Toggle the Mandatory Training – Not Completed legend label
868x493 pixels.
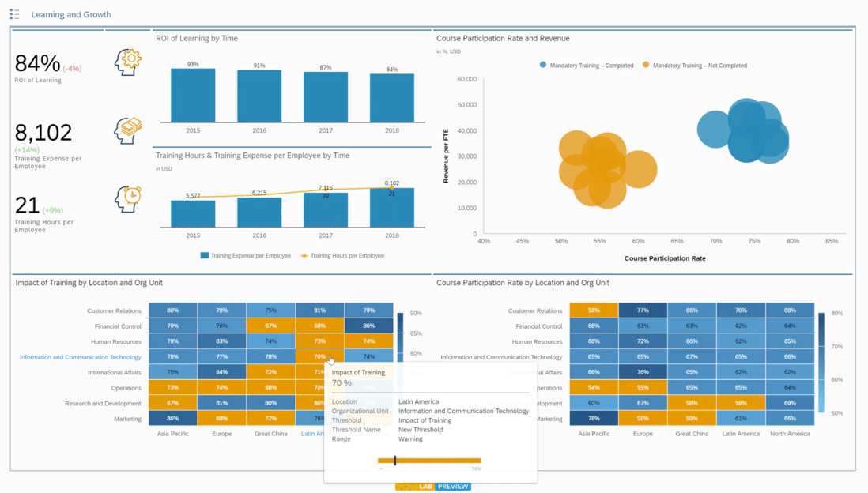pos(700,66)
